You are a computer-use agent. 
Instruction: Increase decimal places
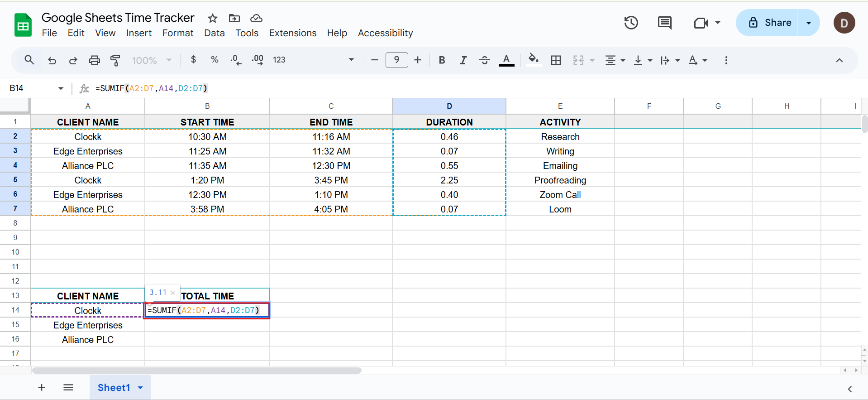258,60
